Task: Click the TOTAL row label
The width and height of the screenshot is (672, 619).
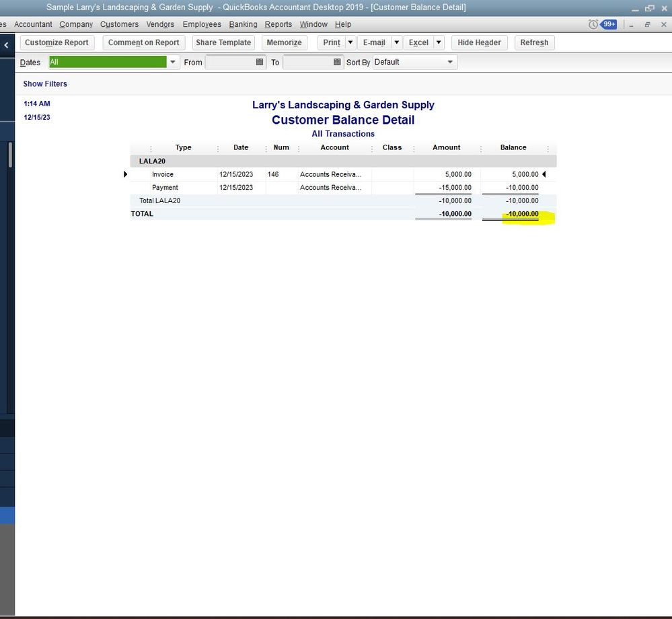Action: point(142,214)
